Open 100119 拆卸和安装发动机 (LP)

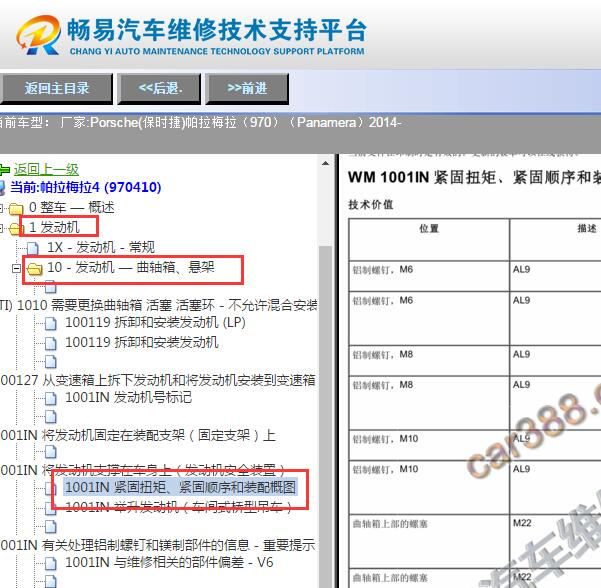155,322
